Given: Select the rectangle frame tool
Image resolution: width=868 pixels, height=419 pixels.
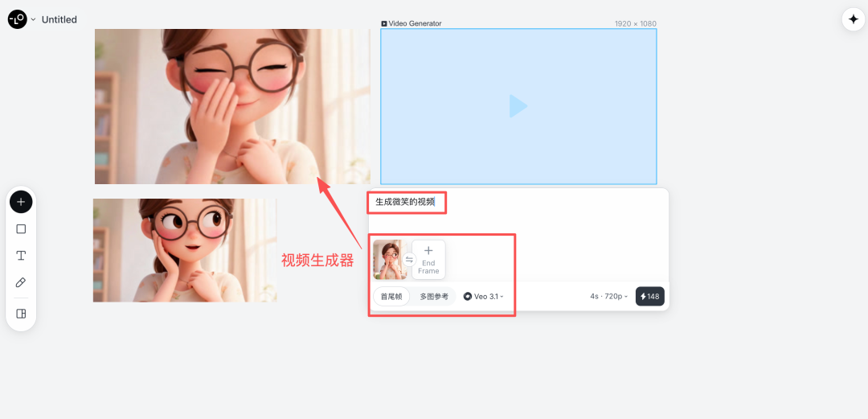Looking at the screenshot, I should [x=21, y=229].
